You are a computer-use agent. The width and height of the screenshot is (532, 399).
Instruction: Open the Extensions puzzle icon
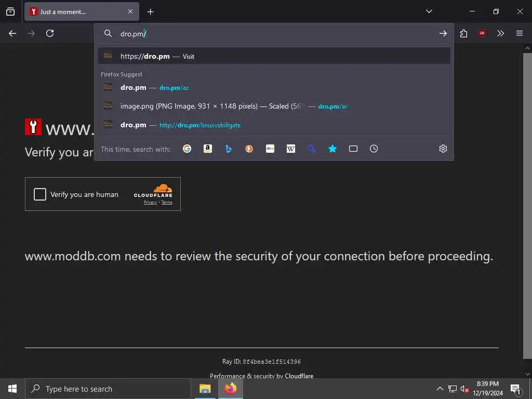(463, 33)
